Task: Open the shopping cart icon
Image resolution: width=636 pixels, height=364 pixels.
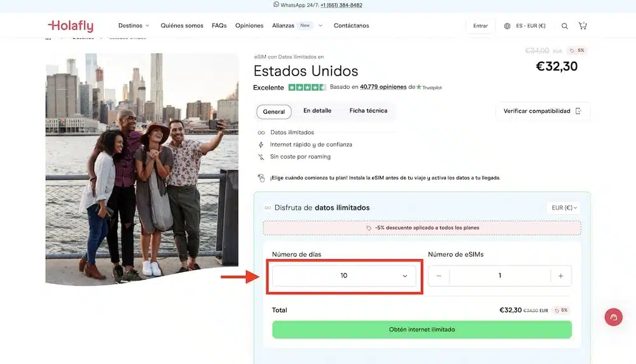Action: [583, 25]
